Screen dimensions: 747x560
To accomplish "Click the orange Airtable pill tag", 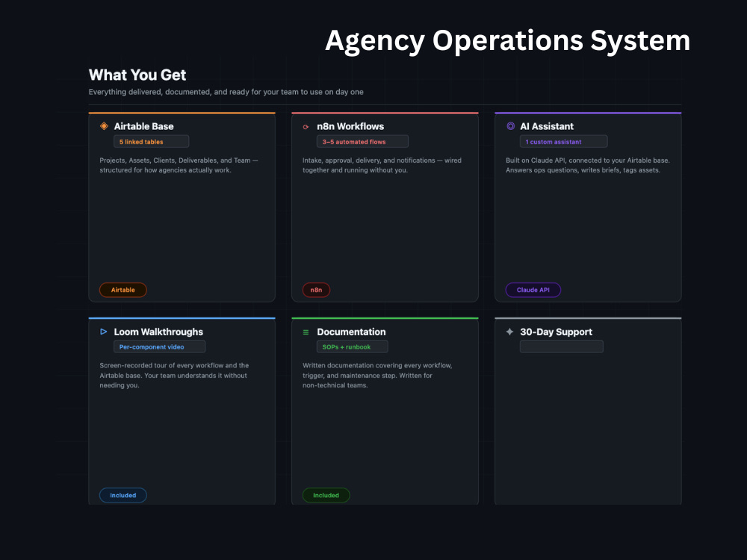I will tap(123, 290).
